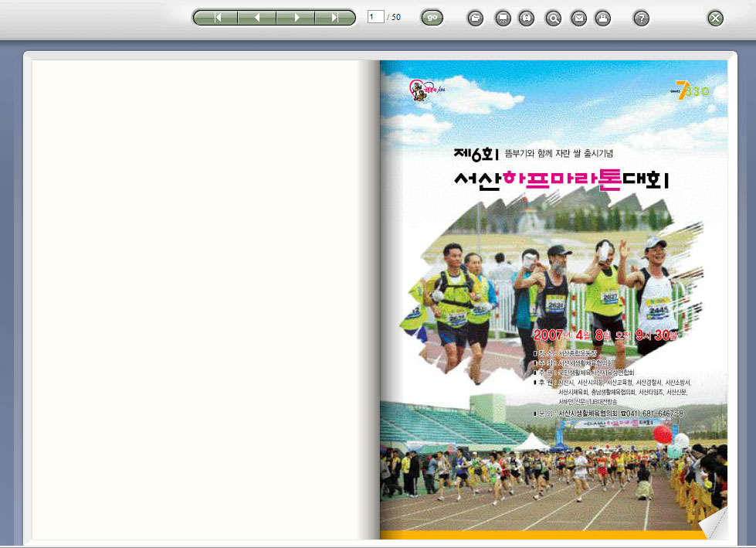Jump to the first page
This screenshot has height=548, width=756.
(x=219, y=18)
